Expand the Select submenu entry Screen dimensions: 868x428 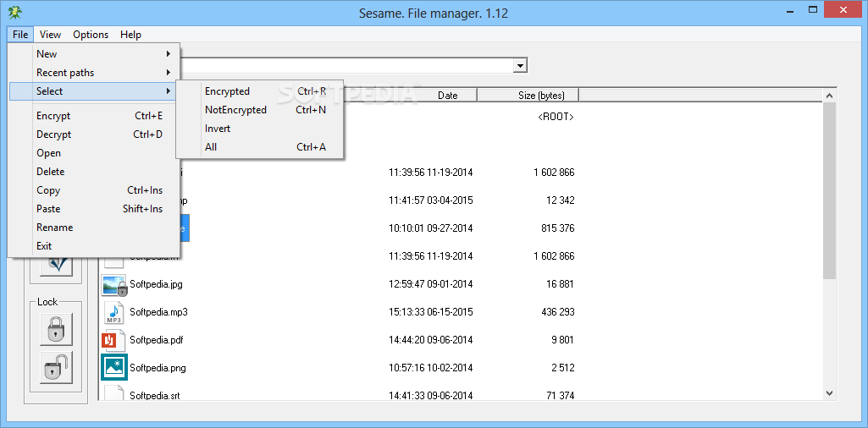[x=94, y=91]
